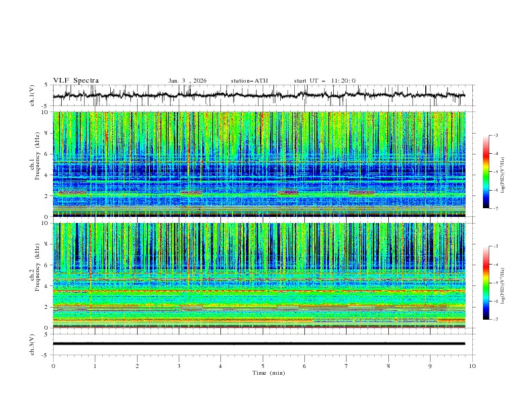Click the time axis tick label "7"
The height and width of the screenshot is (411, 532).
347,366
